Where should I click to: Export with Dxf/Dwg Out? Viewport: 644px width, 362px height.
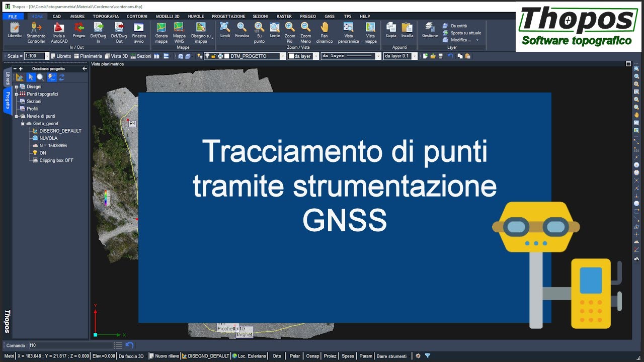pyautogui.click(x=119, y=32)
